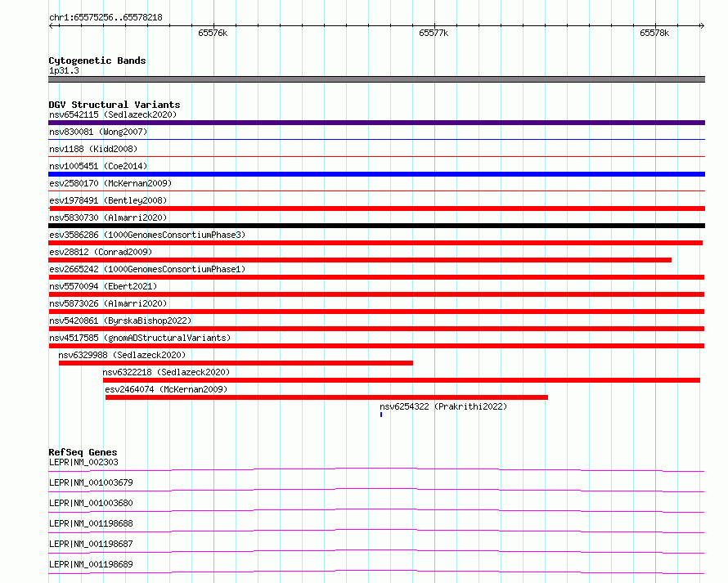The image size is (728, 583).
Task: Click the RefSeq Genes track title
Action: [x=83, y=452]
